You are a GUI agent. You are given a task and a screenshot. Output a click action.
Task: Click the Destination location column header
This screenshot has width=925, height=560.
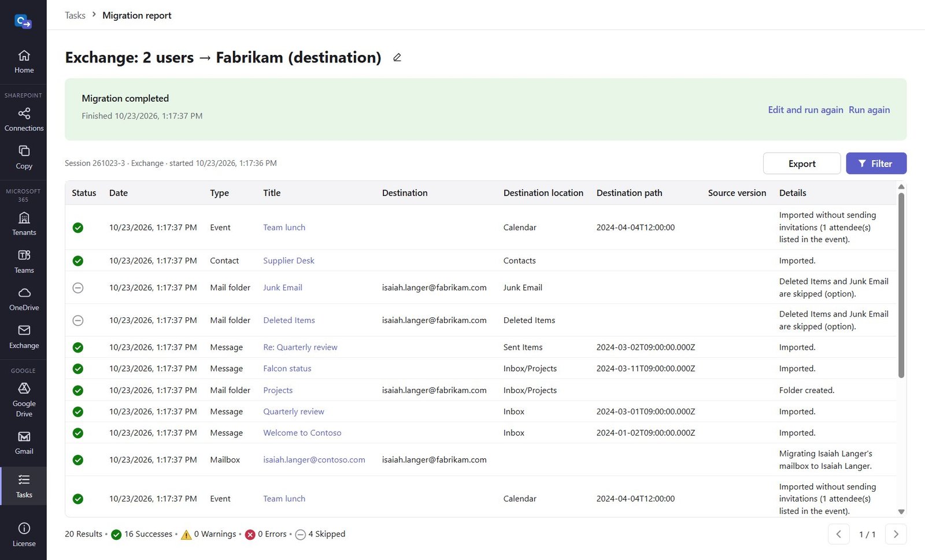(543, 193)
